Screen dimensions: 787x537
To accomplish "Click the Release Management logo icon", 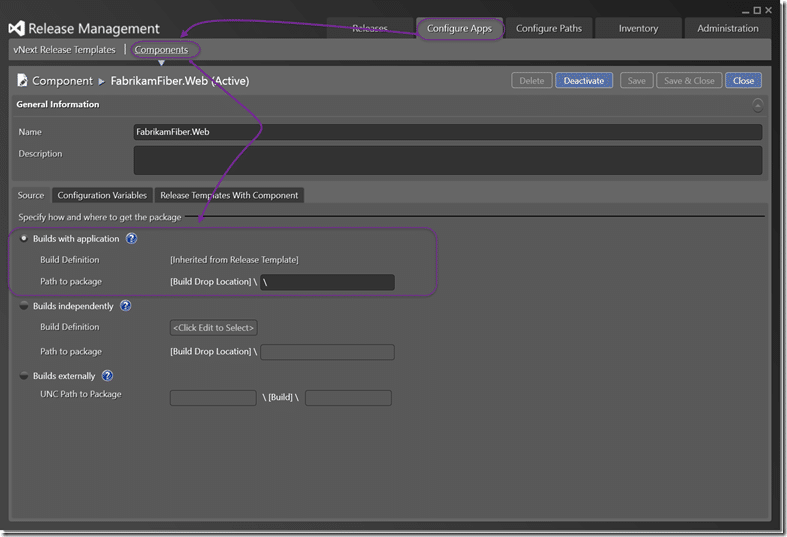I will tap(16, 29).
